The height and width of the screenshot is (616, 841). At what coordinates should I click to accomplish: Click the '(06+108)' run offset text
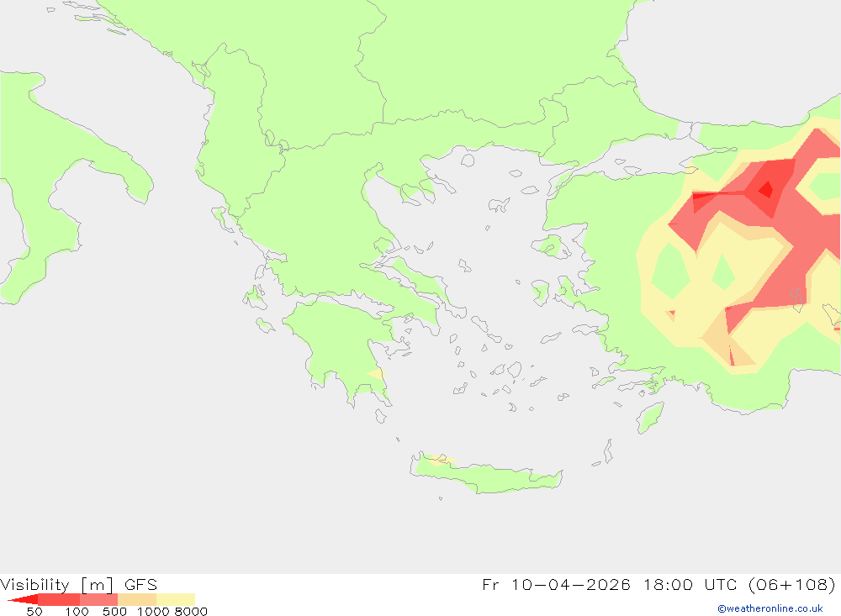click(x=791, y=584)
